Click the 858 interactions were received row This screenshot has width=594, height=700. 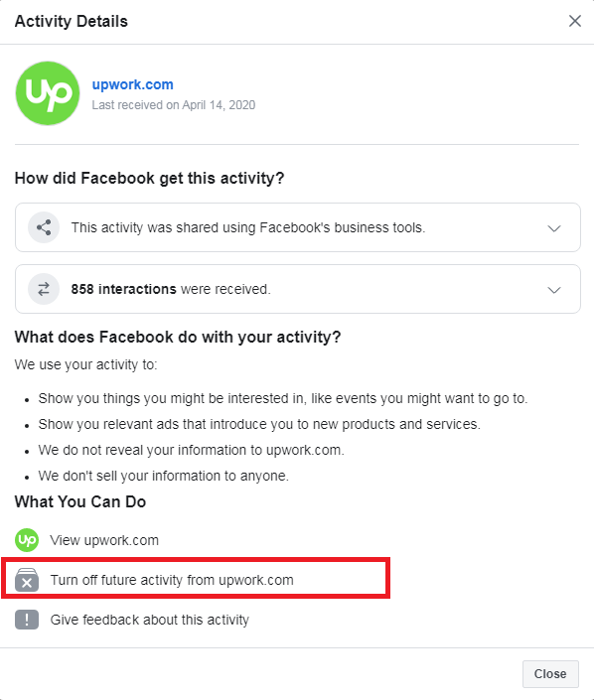point(298,289)
